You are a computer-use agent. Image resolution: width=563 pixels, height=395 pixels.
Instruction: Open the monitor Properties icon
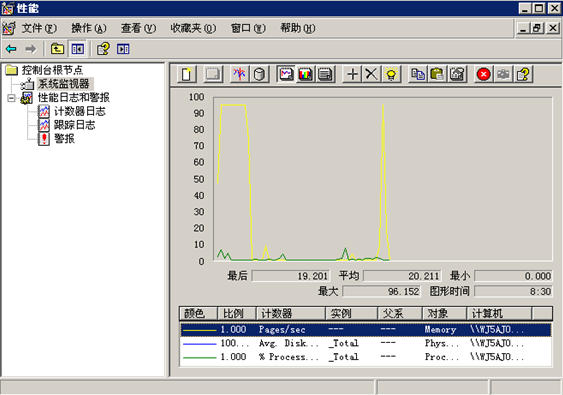(457, 74)
